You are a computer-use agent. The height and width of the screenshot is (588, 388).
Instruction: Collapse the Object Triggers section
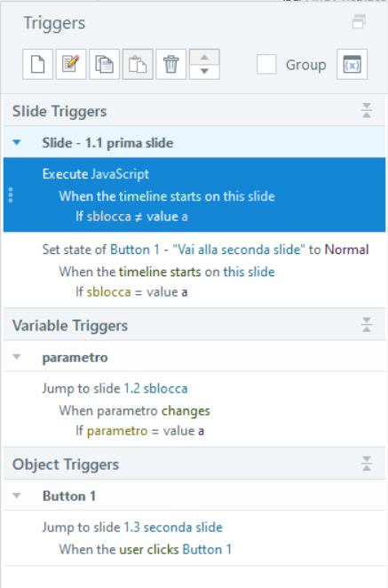pyautogui.click(x=367, y=464)
